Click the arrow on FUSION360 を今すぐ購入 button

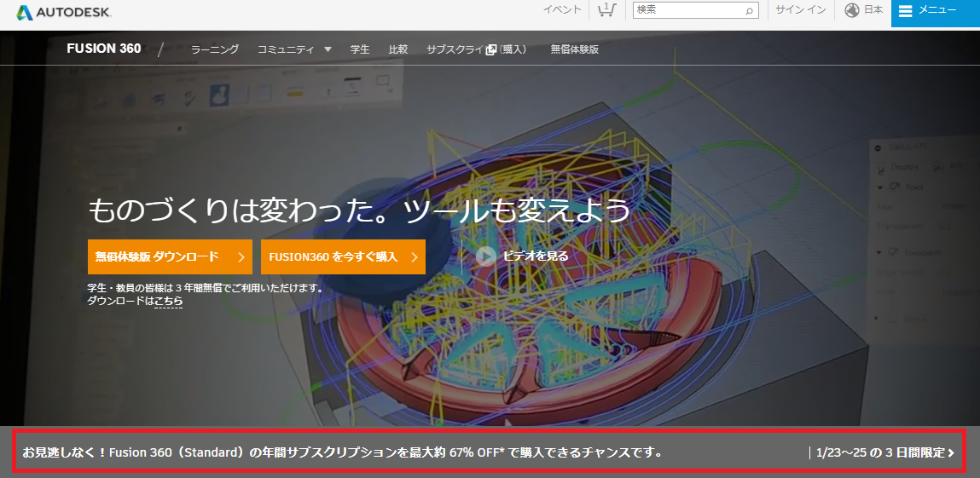pos(414,257)
